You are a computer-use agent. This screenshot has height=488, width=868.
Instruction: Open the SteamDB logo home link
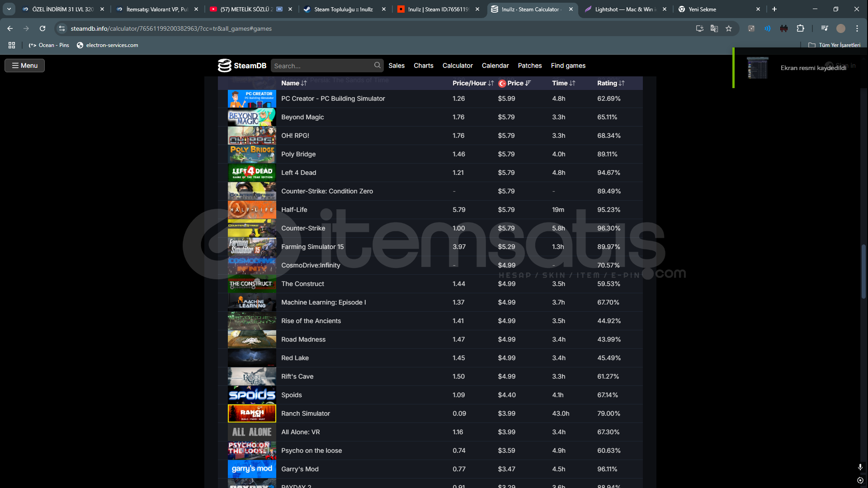pos(242,66)
